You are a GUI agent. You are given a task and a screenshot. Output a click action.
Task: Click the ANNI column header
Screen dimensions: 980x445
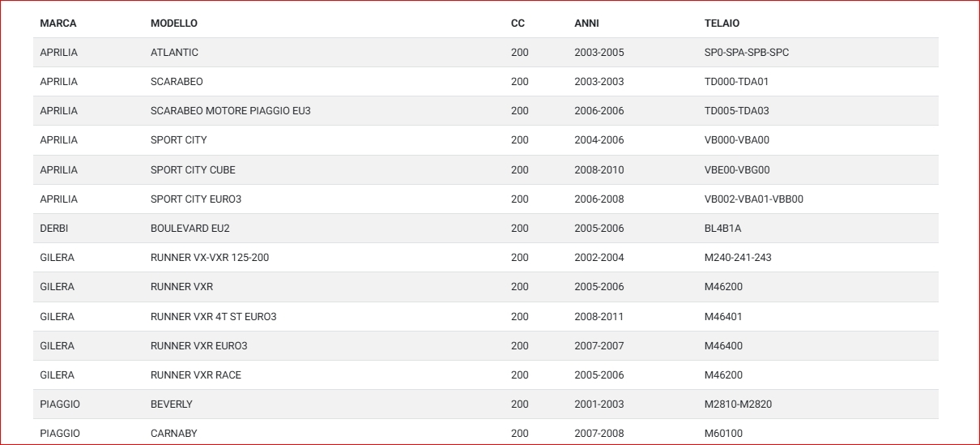pos(586,24)
